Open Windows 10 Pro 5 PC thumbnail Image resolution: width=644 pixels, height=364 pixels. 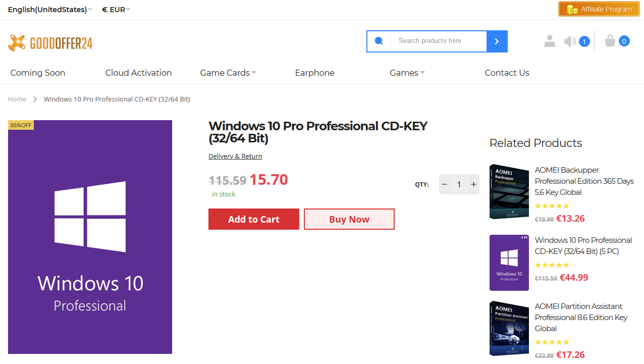[509, 263]
